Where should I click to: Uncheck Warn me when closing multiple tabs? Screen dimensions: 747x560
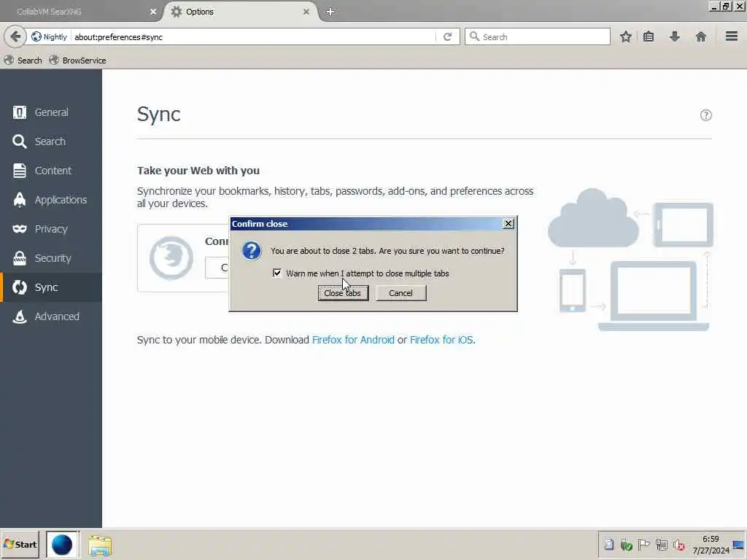(277, 273)
